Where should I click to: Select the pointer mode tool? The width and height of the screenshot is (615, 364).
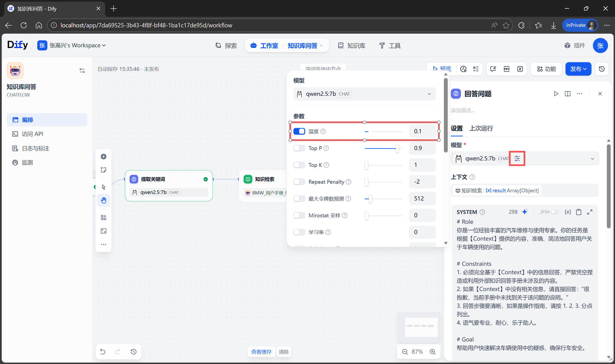point(103,187)
